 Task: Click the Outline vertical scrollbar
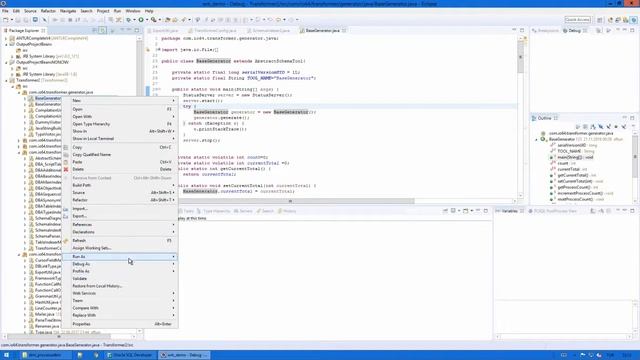click(635, 156)
